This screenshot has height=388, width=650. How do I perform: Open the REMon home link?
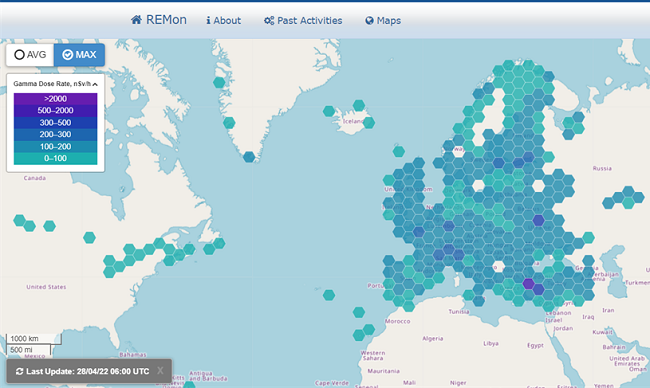159,20
